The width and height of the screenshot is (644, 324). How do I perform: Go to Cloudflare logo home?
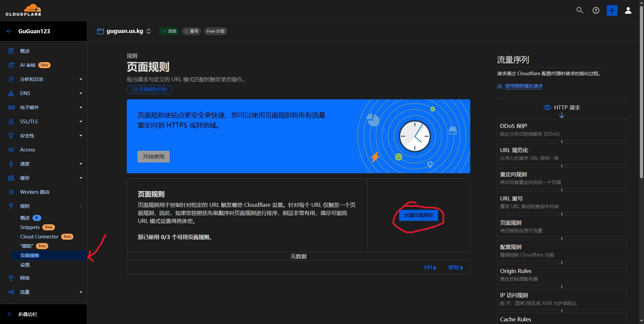point(23,10)
